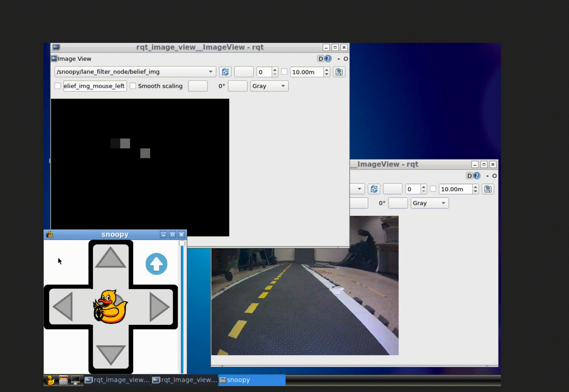Click the save image icon in belief_img viewer
The width and height of the screenshot is (569, 392).
pos(339,72)
